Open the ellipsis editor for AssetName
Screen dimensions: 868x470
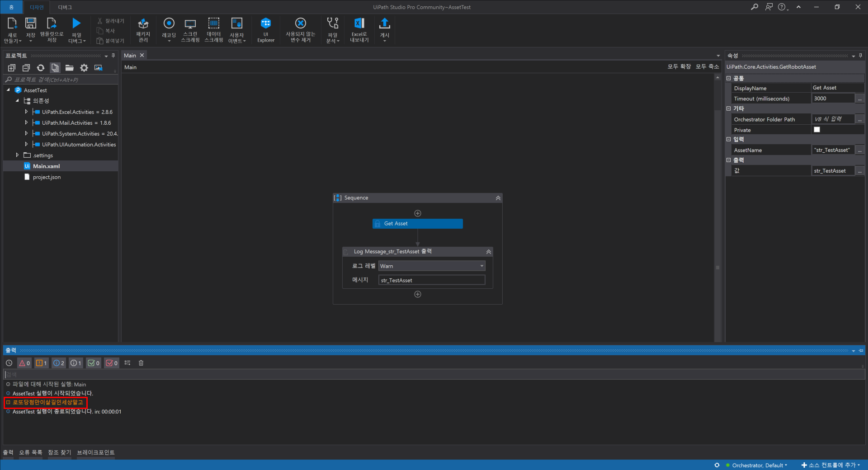pos(860,150)
